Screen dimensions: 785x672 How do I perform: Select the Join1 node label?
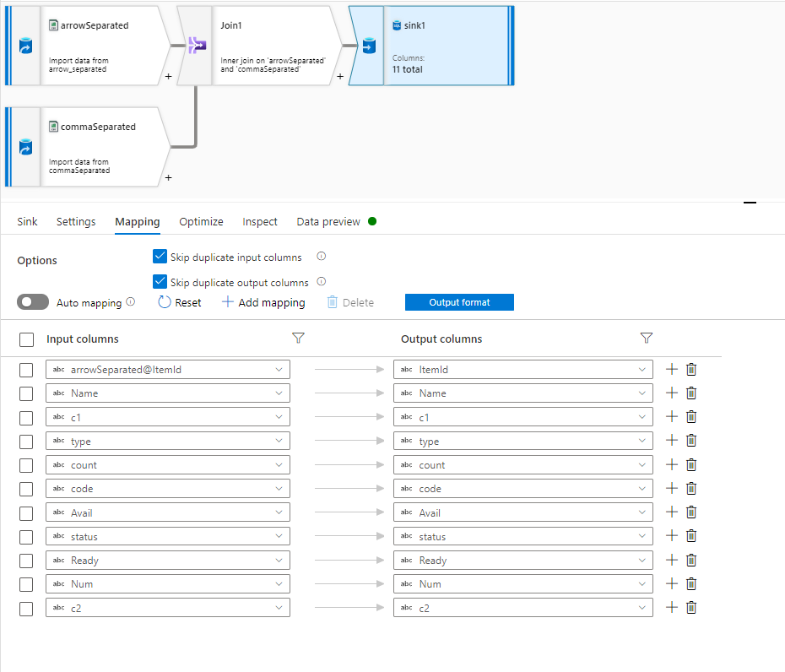[231, 25]
